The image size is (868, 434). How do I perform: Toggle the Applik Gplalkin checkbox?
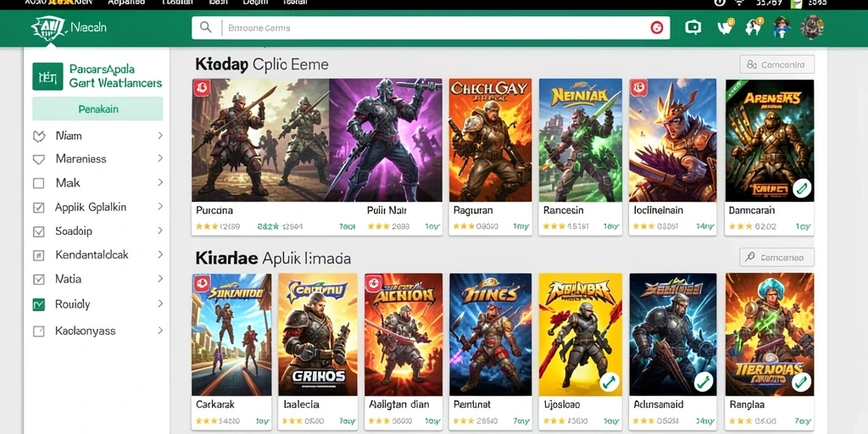[39, 208]
